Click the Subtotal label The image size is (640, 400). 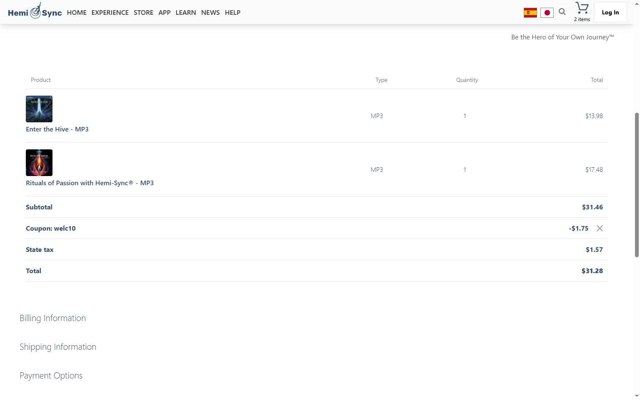(x=39, y=207)
